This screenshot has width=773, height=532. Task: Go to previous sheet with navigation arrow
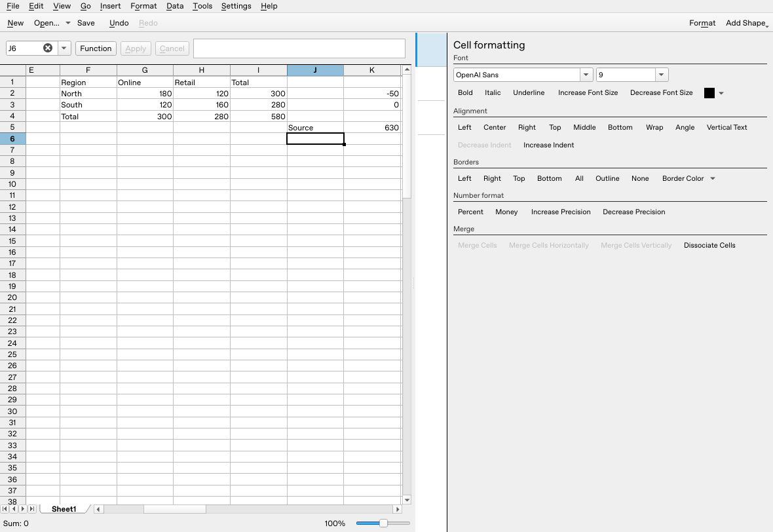click(x=14, y=509)
